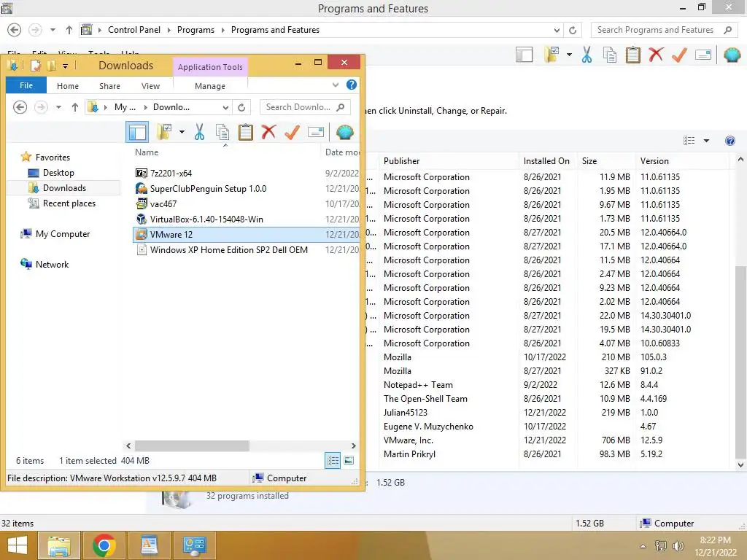Expand the ribbon chevron in Downloads window
The width and height of the screenshot is (747, 560).
[x=336, y=85]
